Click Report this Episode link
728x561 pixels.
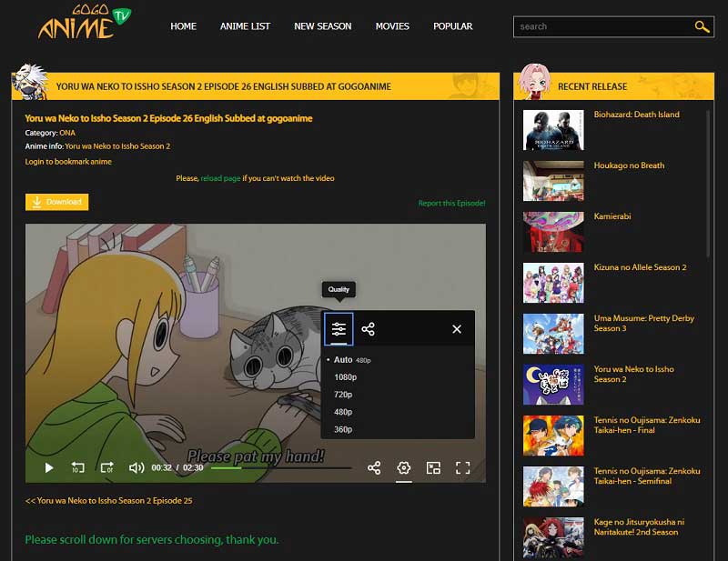451,204
